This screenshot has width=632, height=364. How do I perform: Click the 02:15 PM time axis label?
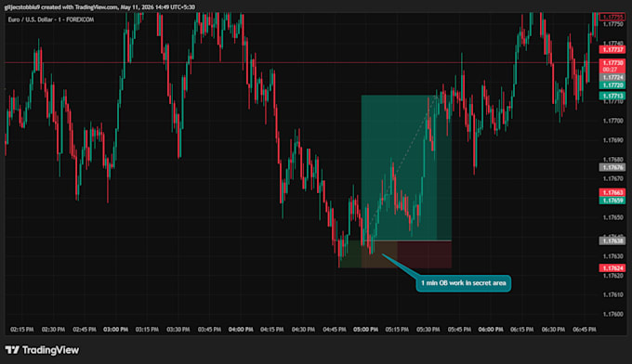22,330
